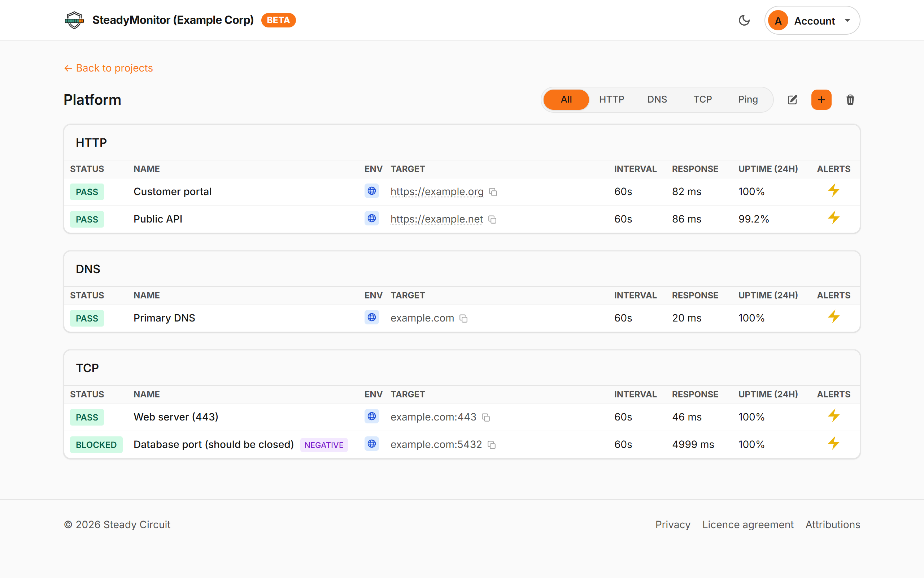The height and width of the screenshot is (578, 924).
Task: Open the Licence agreement link
Action: [x=748, y=525]
